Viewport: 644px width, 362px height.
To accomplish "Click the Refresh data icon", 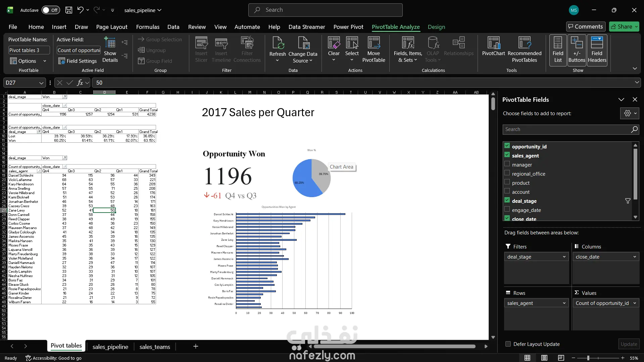I will [278, 44].
